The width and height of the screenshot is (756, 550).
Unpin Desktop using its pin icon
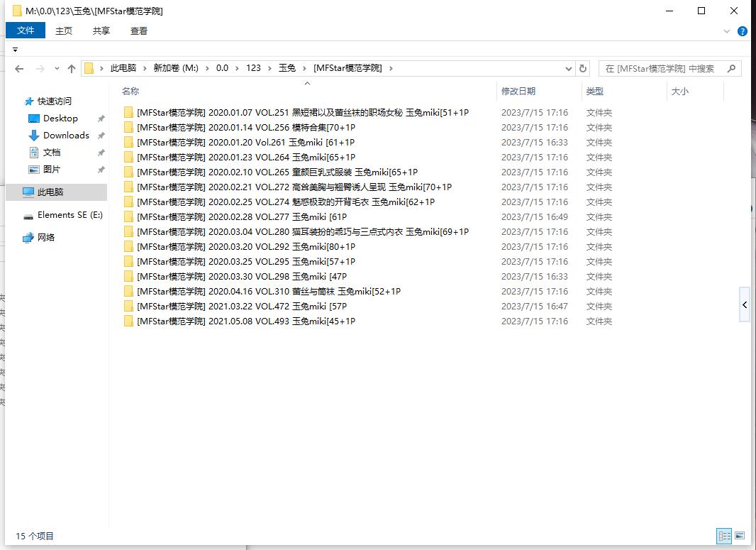[x=101, y=119]
